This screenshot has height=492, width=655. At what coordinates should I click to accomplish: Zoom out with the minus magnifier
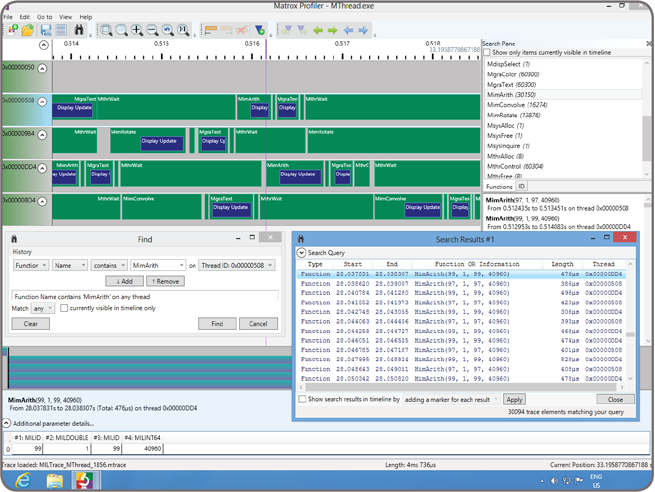[152, 30]
